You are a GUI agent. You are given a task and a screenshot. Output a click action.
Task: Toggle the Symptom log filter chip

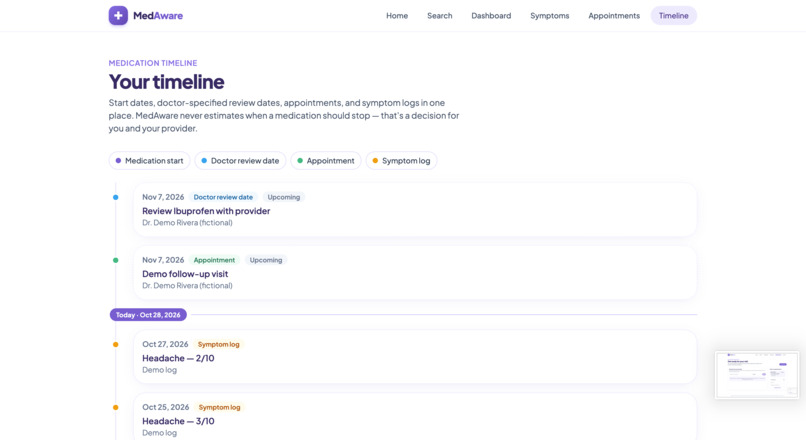point(401,161)
